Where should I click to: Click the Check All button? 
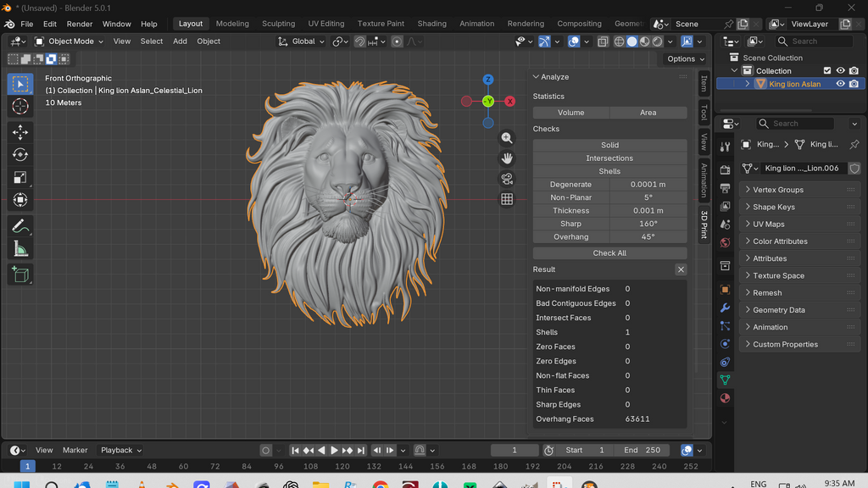point(609,252)
